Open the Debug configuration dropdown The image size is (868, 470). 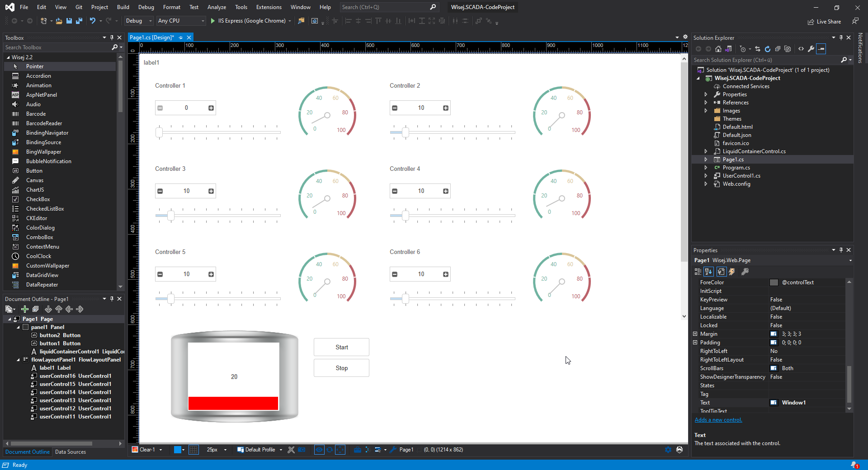(138, 21)
